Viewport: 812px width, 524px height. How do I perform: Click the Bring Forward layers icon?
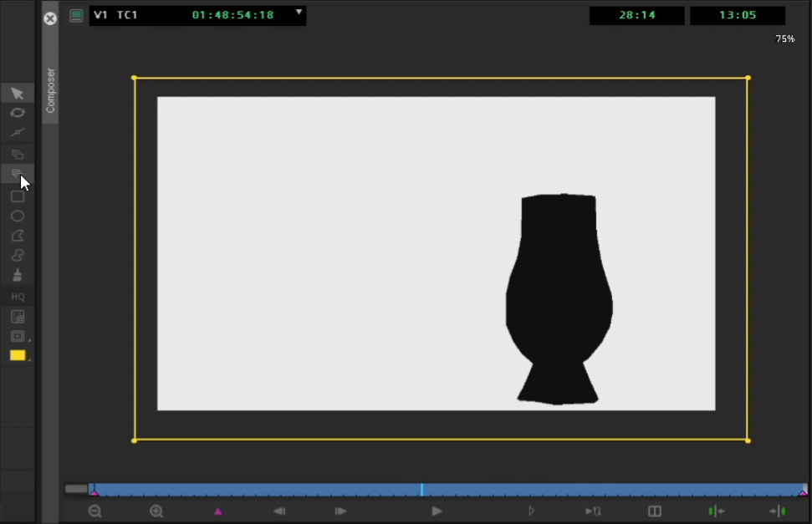click(x=17, y=154)
